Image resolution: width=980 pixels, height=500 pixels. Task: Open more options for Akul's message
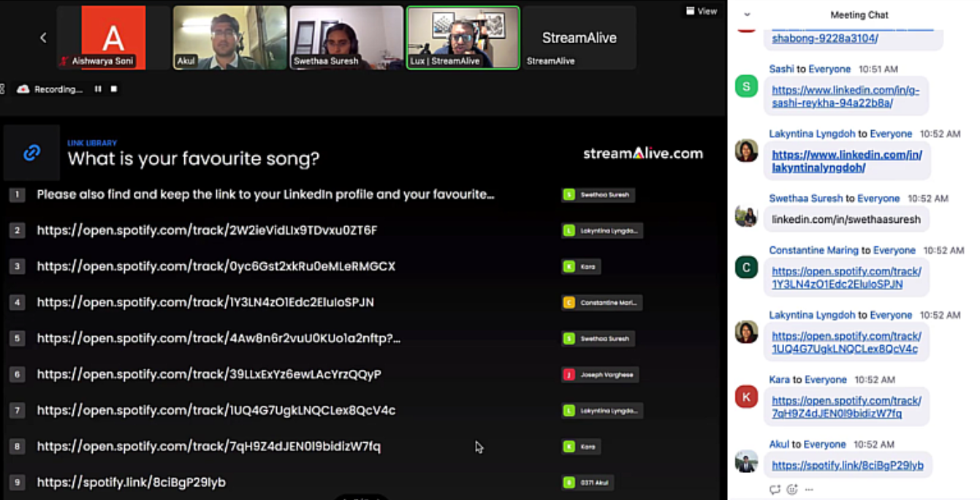click(x=809, y=489)
